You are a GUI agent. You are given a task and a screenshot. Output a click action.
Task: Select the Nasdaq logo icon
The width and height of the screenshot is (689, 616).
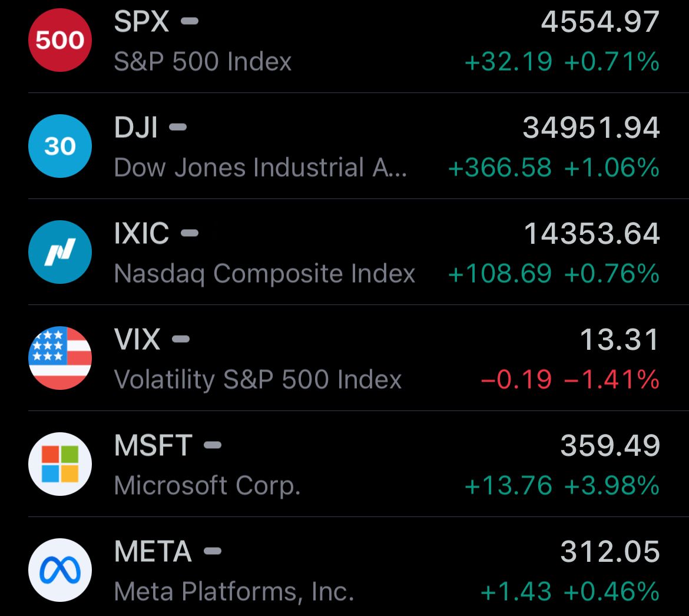59,252
